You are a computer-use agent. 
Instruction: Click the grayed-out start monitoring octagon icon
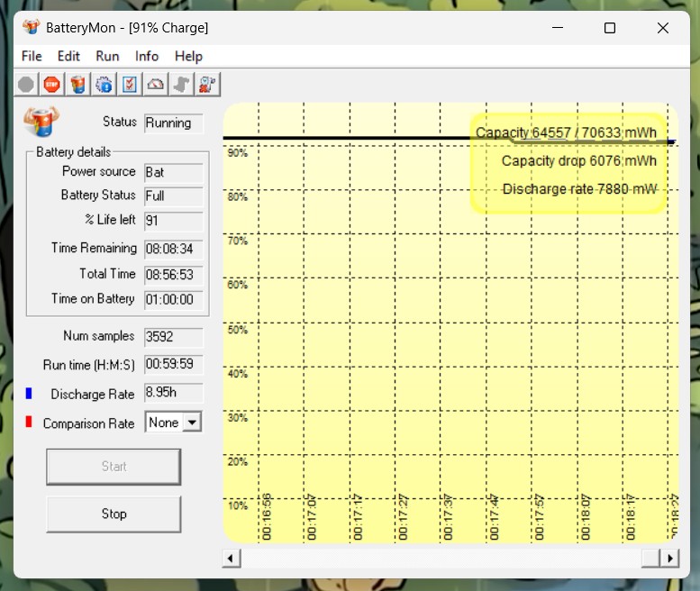26,84
